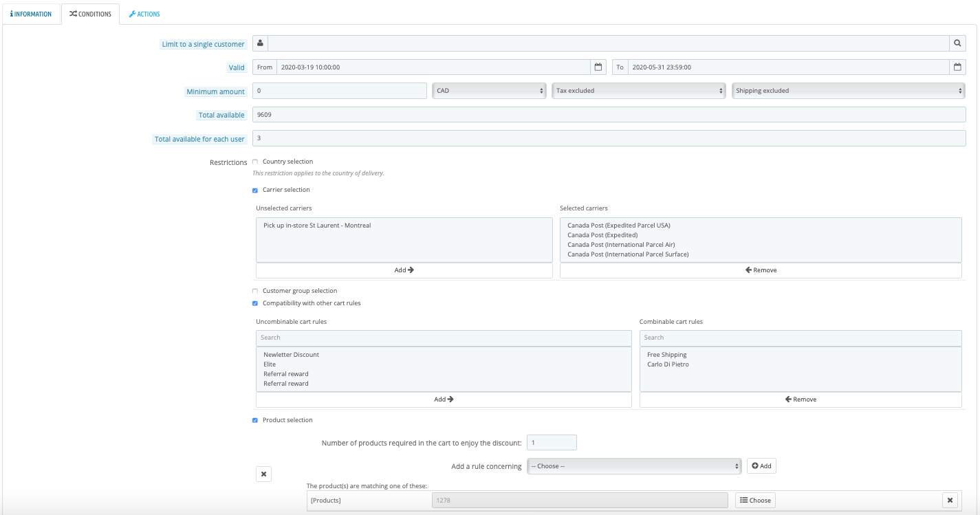Viewport: 980px width, 515px height.
Task: Open the Tax excluded dropdown
Action: pyautogui.click(x=639, y=91)
